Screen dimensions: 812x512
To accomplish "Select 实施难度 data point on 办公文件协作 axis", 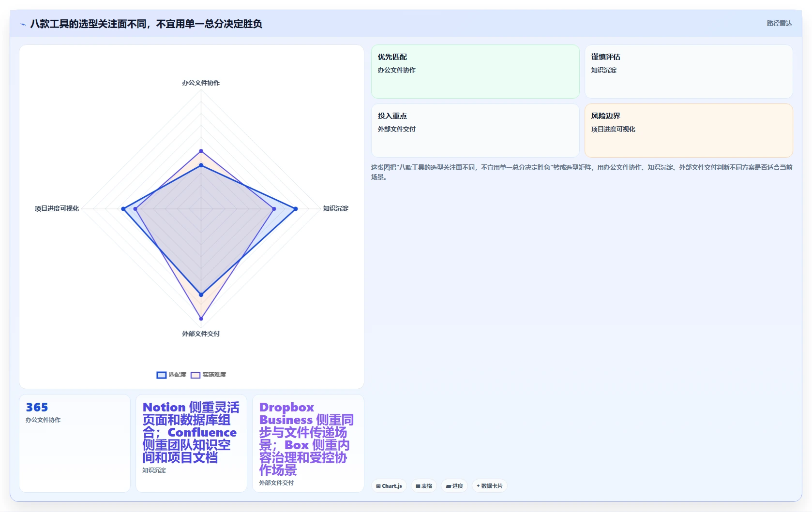I will pyautogui.click(x=201, y=151).
